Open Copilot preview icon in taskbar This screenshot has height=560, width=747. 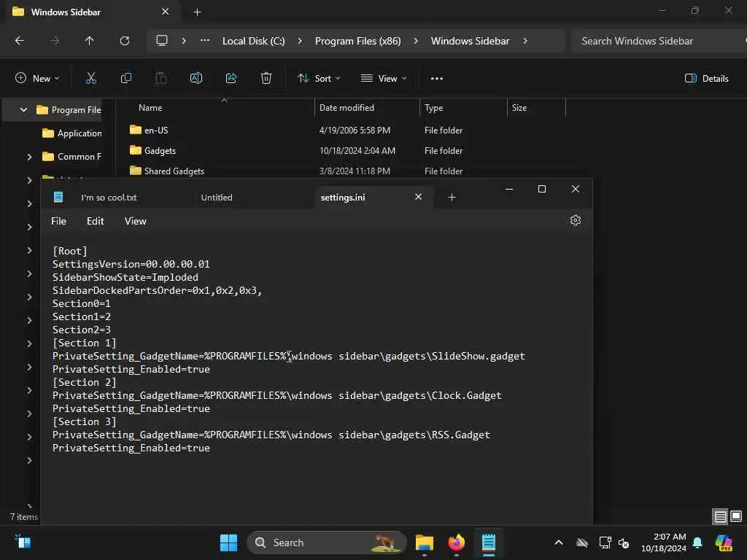tap(724, 542)
